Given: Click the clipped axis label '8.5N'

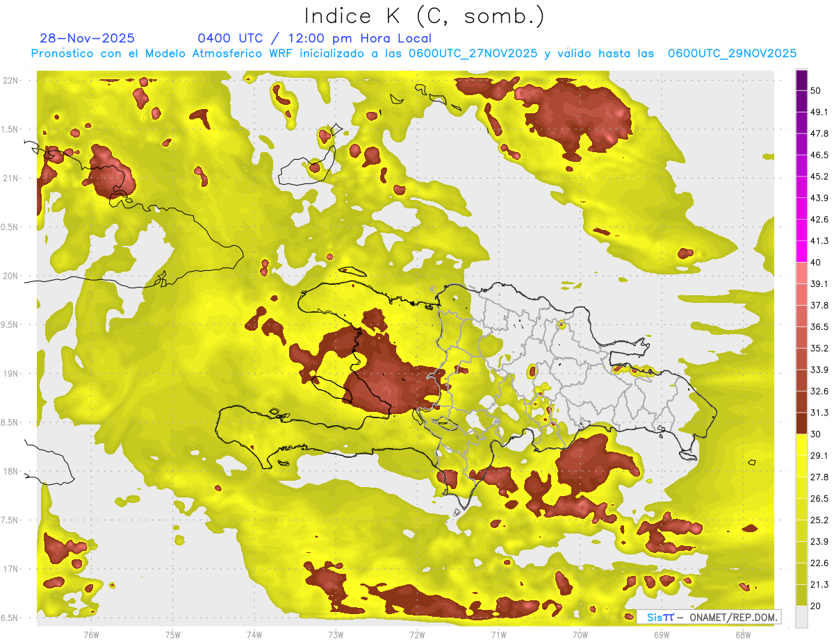Looking at the screenshot, I should pyautogui.click(x=10, y=422).
